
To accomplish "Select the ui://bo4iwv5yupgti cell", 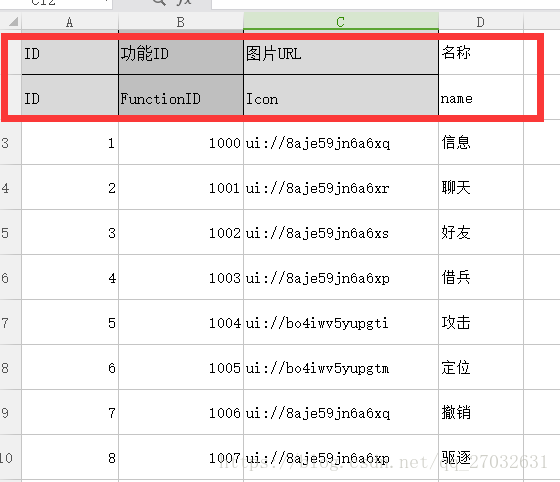I will [341, 322].
